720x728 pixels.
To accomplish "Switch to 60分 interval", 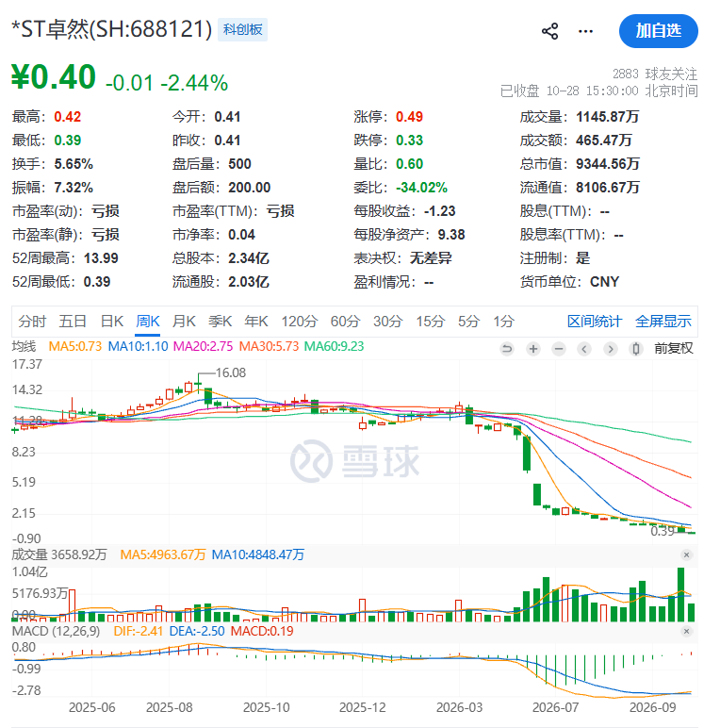I will [x=345, y=322].
